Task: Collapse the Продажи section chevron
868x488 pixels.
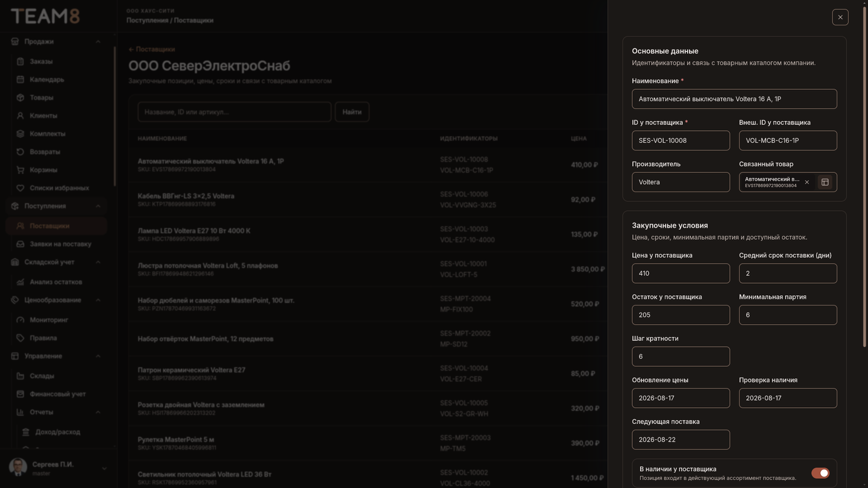Action: tap(98, 42)
